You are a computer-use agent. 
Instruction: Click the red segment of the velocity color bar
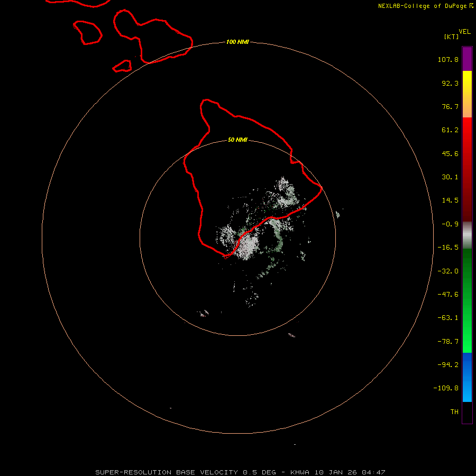(467, 169)
